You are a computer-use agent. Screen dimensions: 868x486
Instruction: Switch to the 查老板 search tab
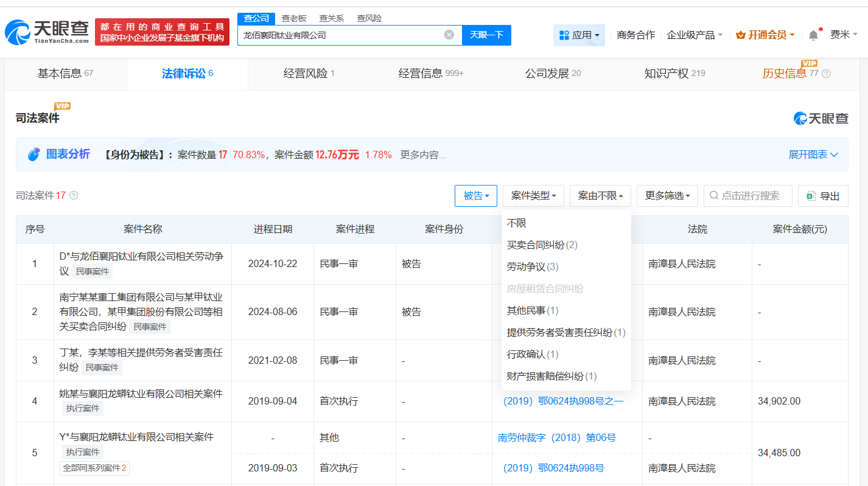pyautogui.click(x=295, y=18)
